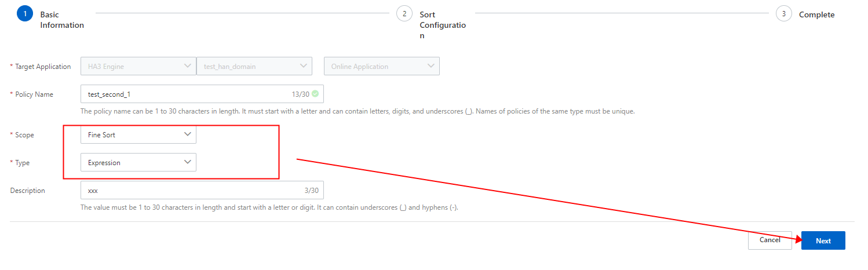Click the 3/30 description character counter
Image resolution: width=868 pixels, height=270 pixels.
tap(311, 190)
